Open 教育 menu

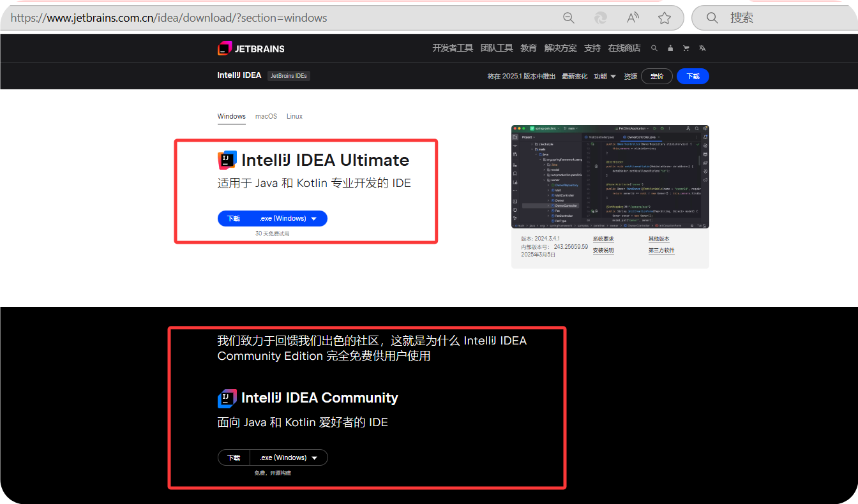pyautogui.click(x=529, y=48)
